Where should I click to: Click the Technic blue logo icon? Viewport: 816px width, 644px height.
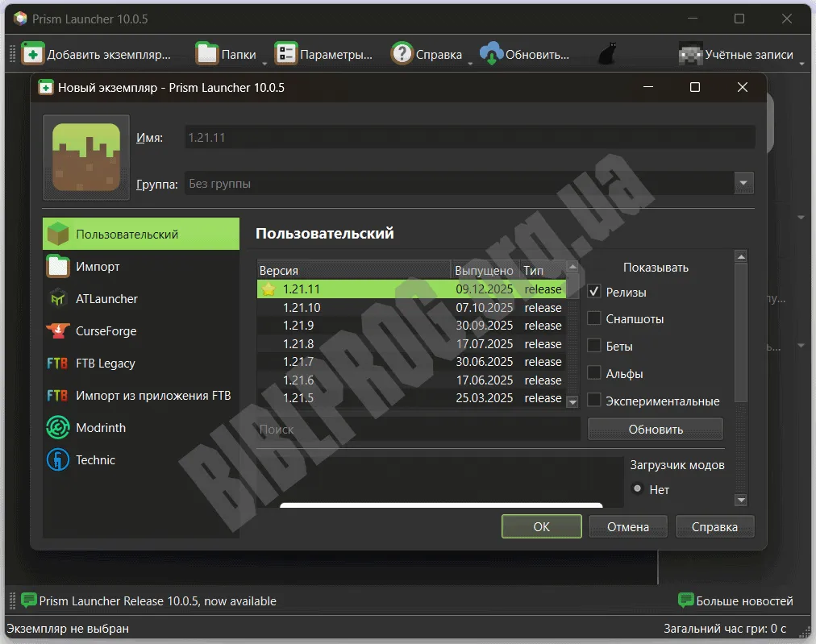click(x=58, y=460)
